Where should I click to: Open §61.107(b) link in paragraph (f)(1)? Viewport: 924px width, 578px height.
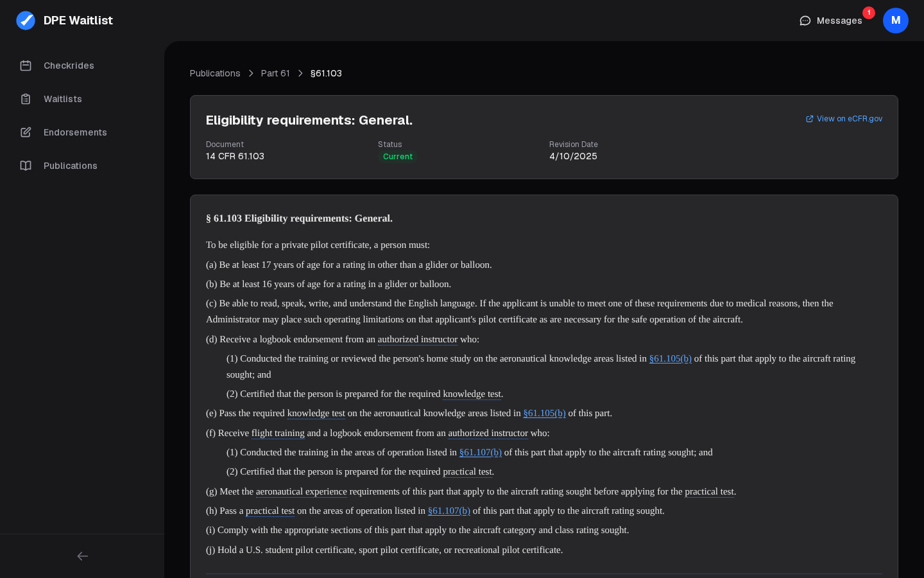tap(481, 452)
